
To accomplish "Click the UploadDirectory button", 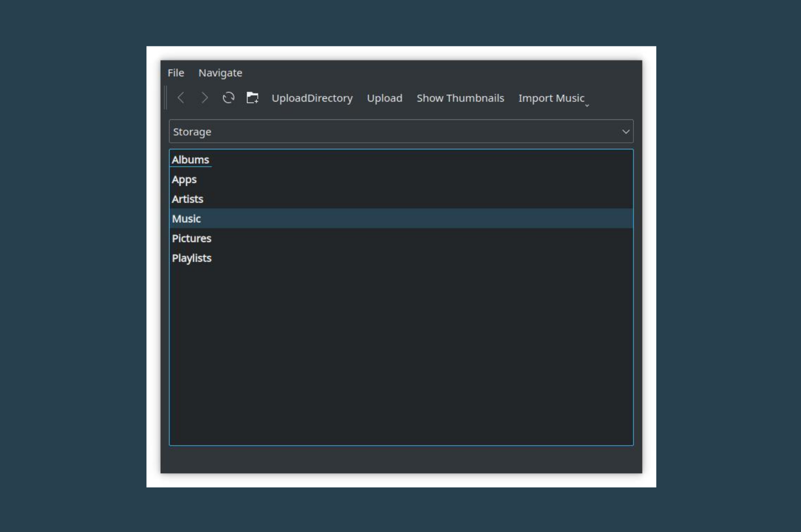I will coord(312,98).
